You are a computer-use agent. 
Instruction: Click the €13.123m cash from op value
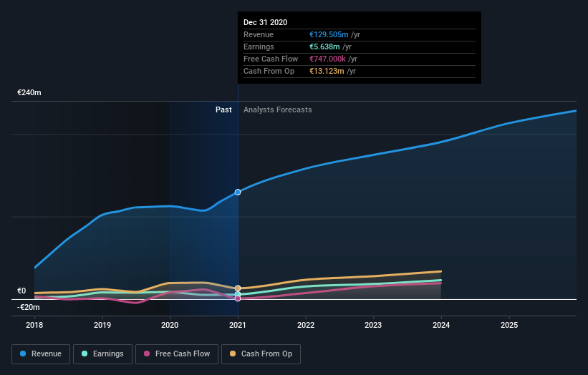click(x=327, y=71)
